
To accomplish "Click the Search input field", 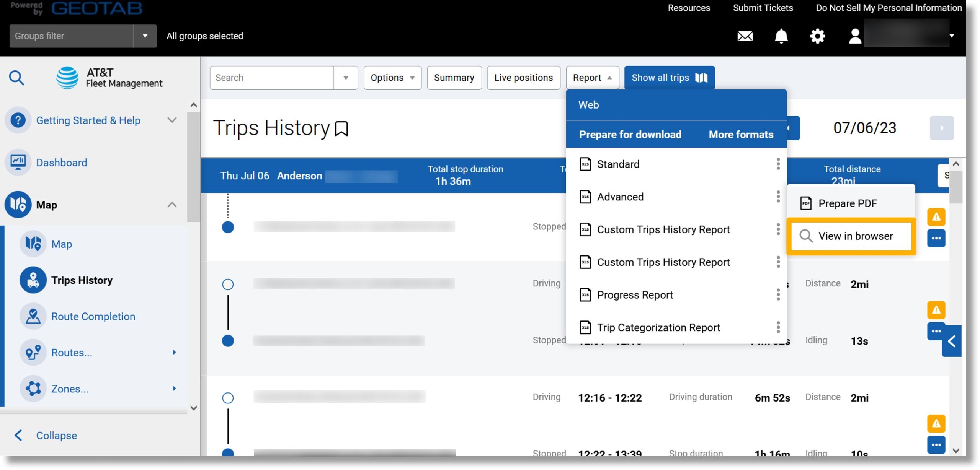I will pyautogui.click(x=272, y=78).
